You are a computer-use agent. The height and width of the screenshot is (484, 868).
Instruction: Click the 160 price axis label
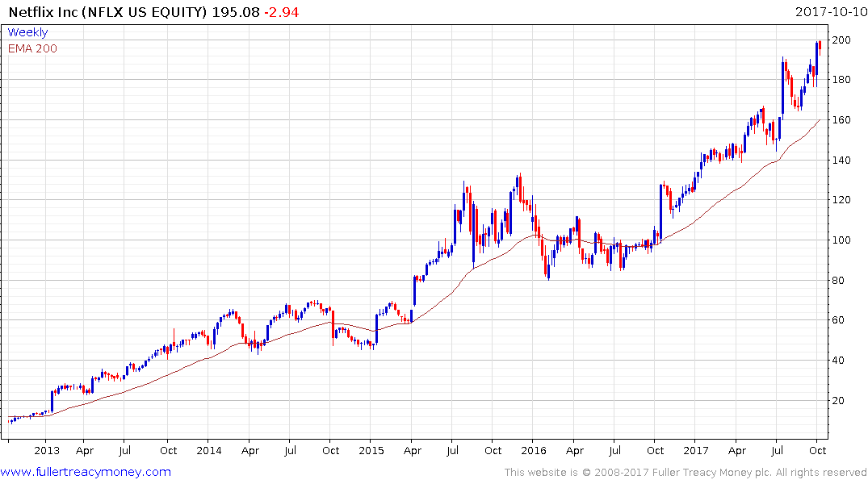[841, 120]
